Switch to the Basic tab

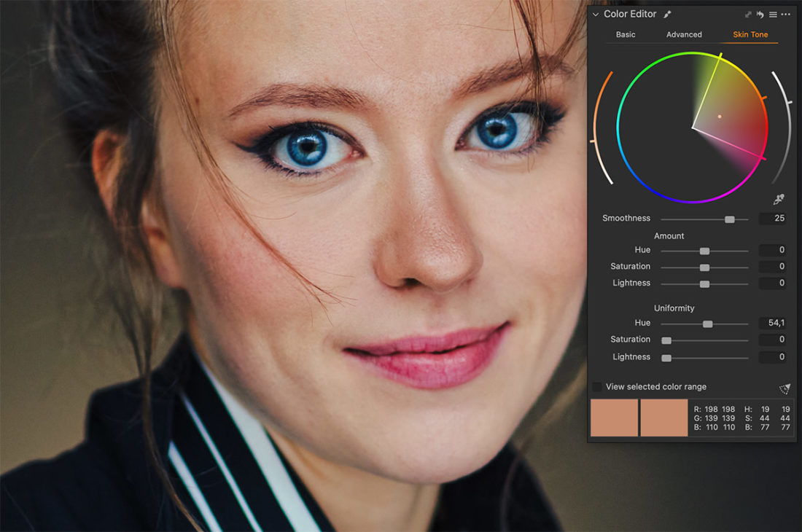pyautogui.click(x=626, y=34)
